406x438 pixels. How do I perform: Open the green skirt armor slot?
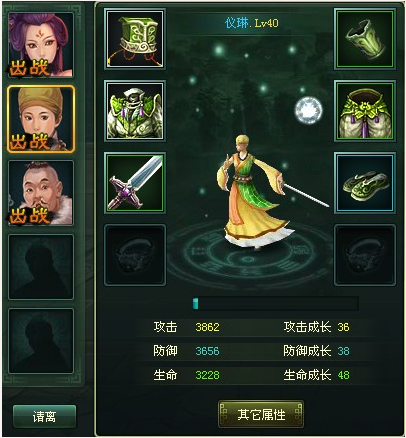tap(365, 111)
